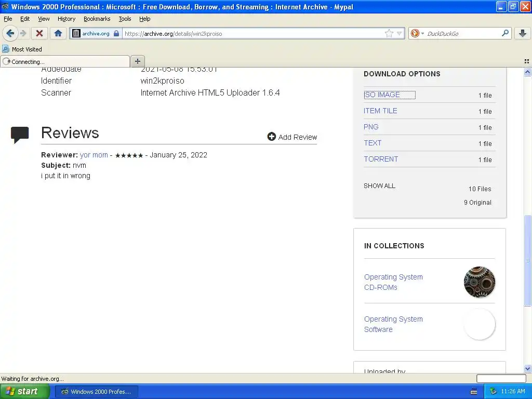Click the on-screen keyboard tray icon
This screenshot has height=399, width=532.
coord(474,392)
